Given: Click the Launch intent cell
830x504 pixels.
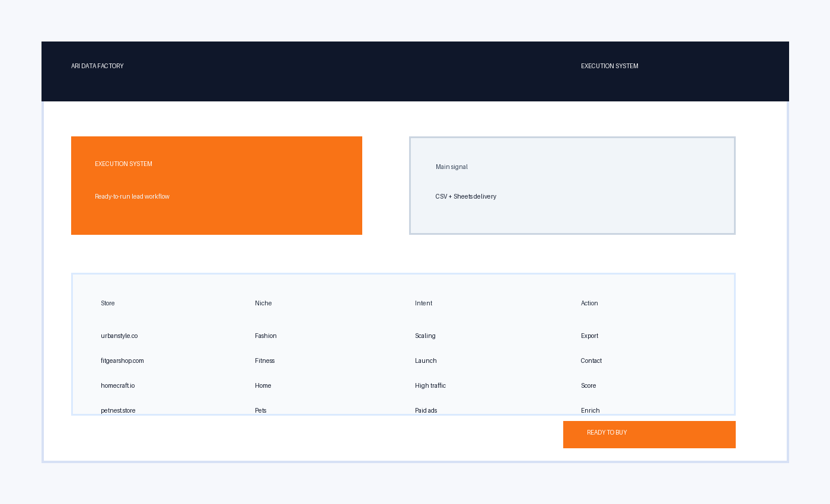Looking at the screenshot, I should click(426, 361).
